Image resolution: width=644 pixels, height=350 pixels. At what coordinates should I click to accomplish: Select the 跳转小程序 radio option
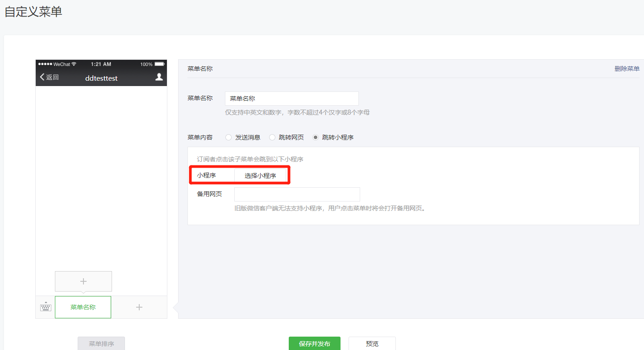316,137
